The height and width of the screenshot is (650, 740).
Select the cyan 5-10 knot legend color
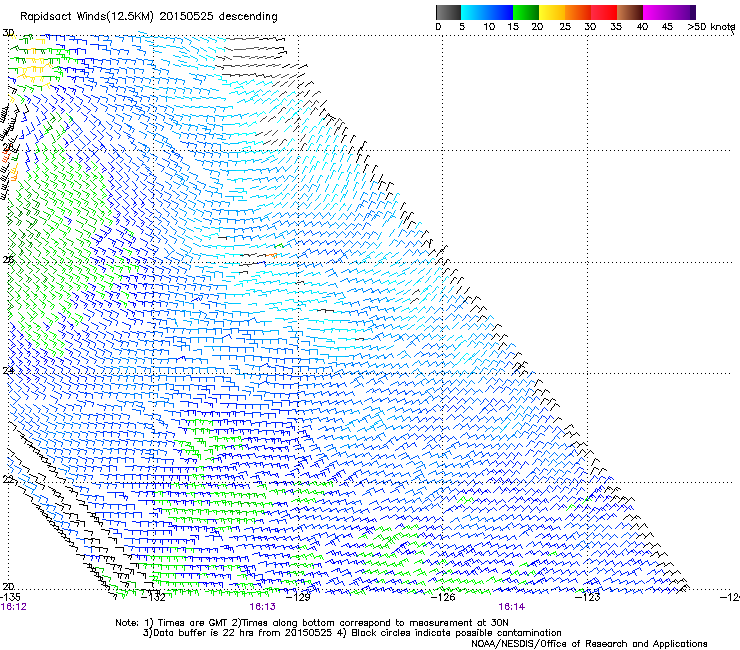(474, 12)
